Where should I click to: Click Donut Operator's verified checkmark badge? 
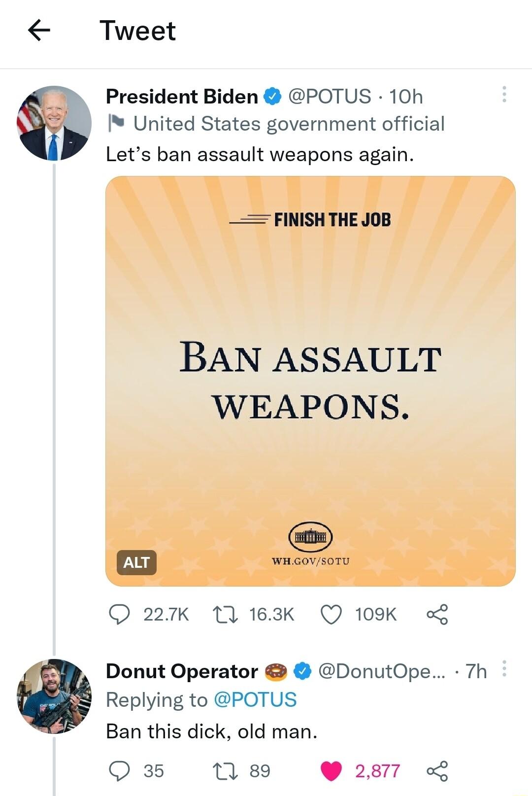(301, 671)
